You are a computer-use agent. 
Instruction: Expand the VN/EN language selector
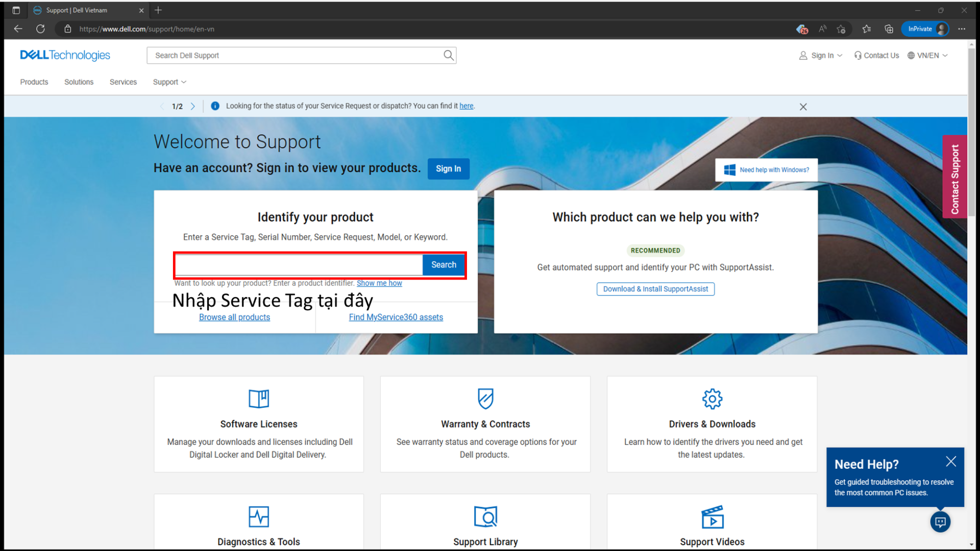(927, 55)
